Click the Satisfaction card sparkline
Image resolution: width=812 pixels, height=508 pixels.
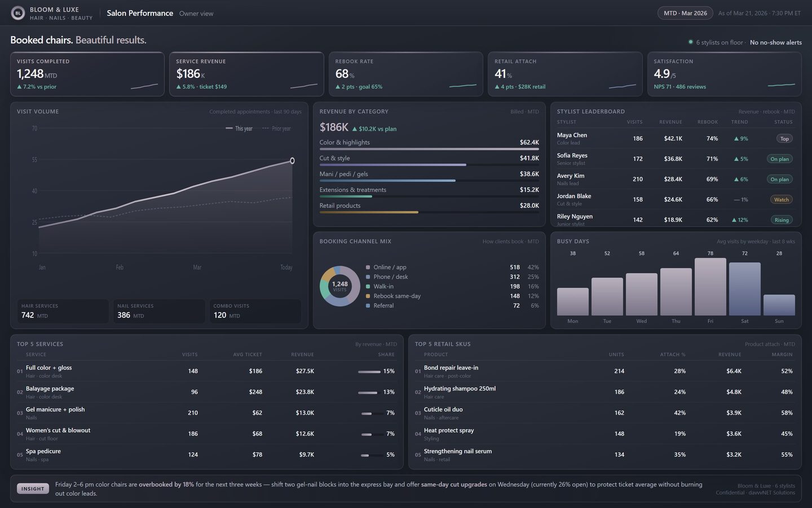782,85
